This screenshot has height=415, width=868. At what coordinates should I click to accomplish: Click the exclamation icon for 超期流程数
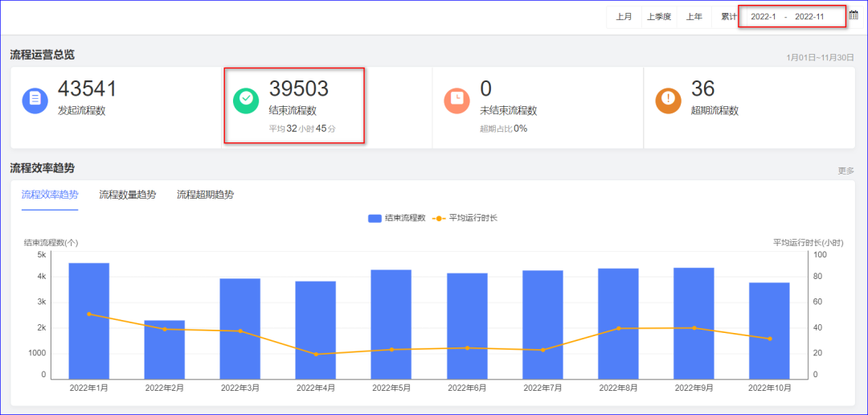point(669,100)
